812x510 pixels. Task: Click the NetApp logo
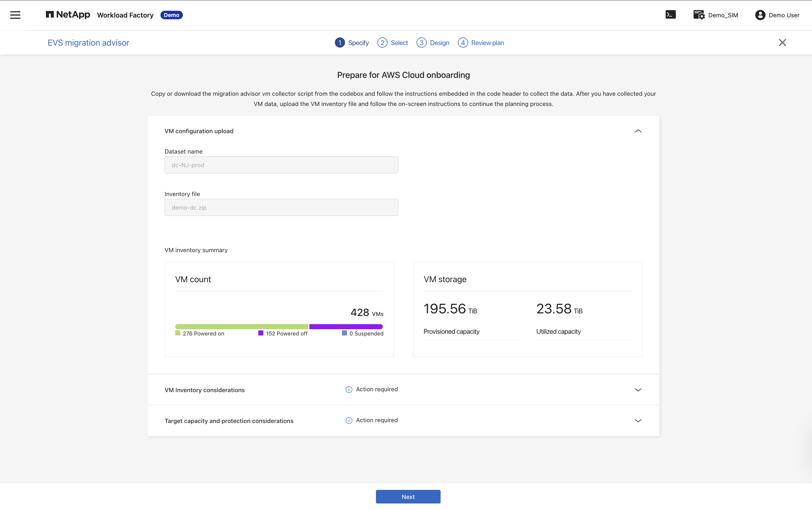point(68,14)
